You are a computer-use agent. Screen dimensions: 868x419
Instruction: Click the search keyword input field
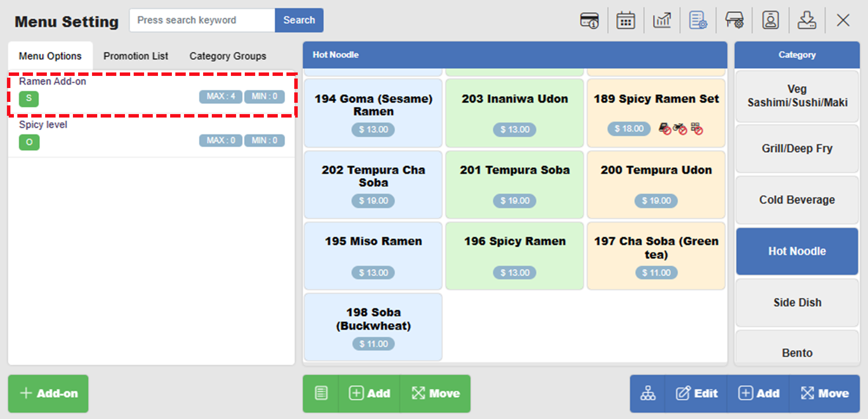pos(202,20)
